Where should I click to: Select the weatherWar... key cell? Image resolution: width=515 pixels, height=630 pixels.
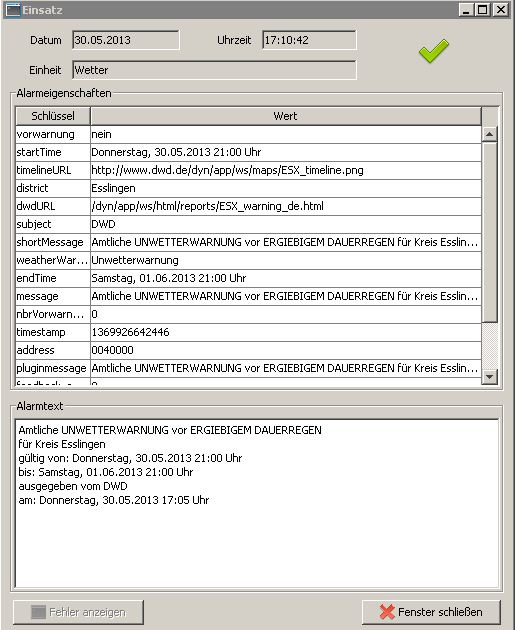coord(53,260)
